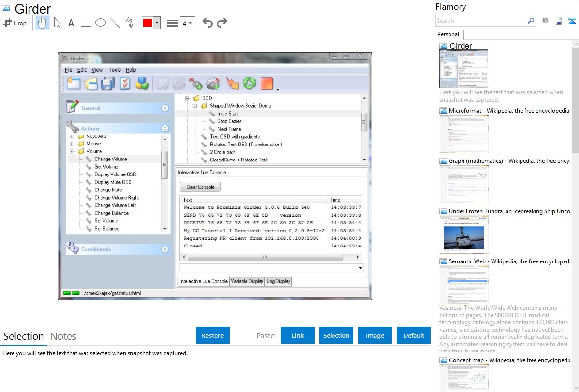Expand the Mouse folder in actions tree

[72, 144]
